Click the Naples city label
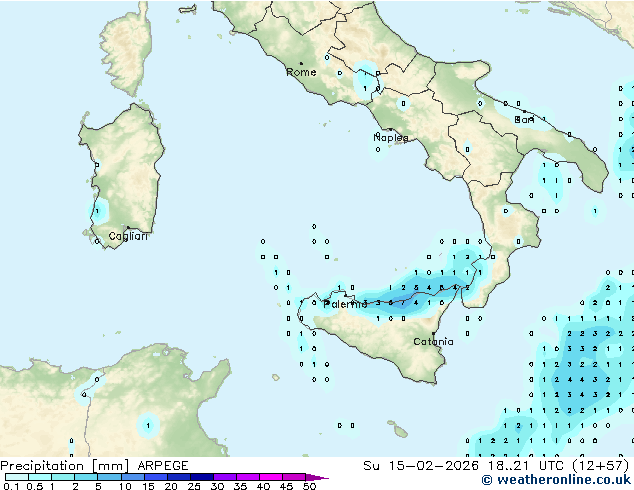Image resolution: width=634 pixels, height=490 pixels. point(391,138)
